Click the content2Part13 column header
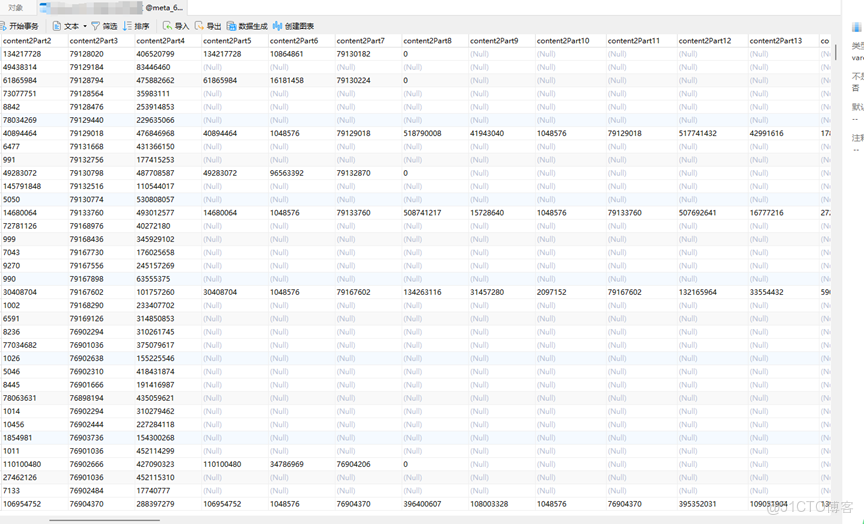The image size is (864, 524). pos(784,41)
